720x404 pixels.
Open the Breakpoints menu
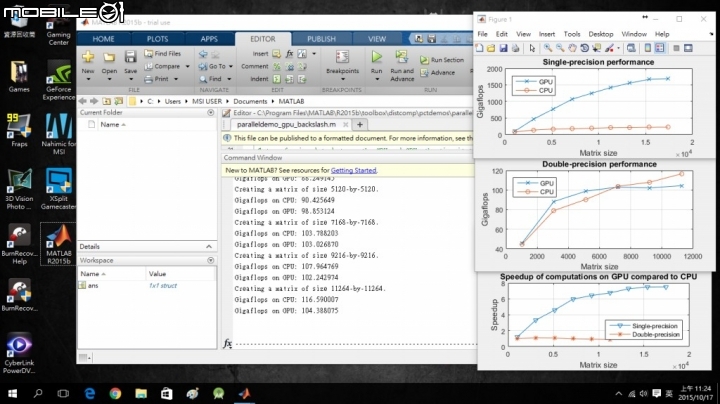pos(343,64)
